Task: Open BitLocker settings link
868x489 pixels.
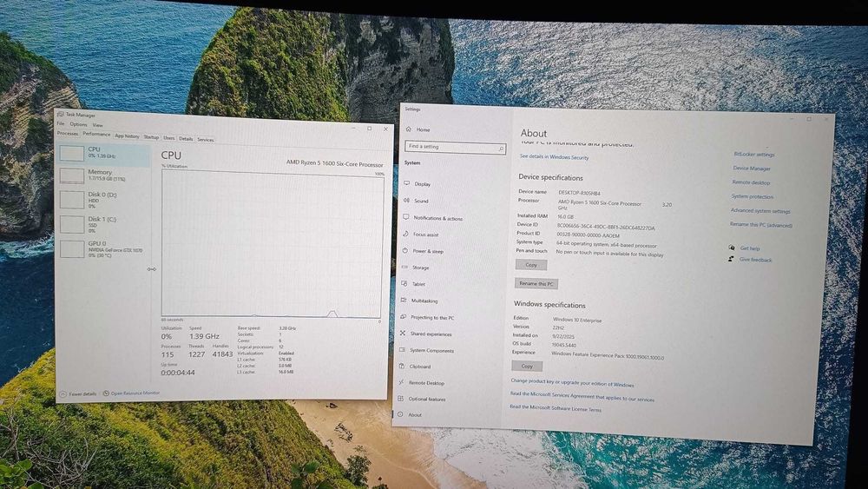Action: 754,155
